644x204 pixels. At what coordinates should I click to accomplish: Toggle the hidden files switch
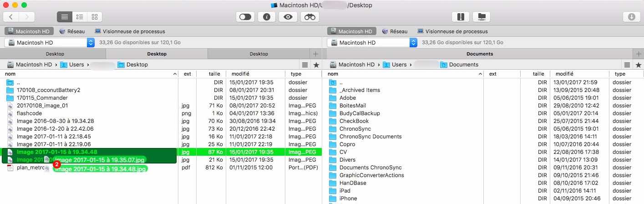(x=245, y=17)
